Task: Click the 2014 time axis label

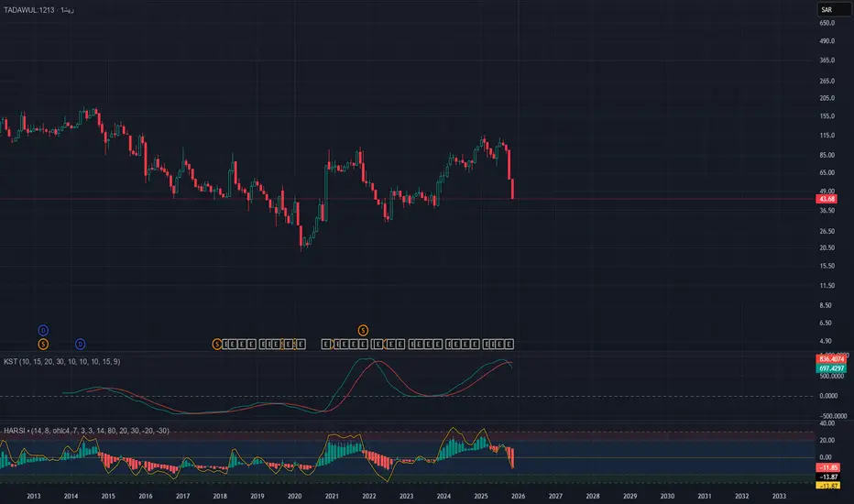Action: 71,496
